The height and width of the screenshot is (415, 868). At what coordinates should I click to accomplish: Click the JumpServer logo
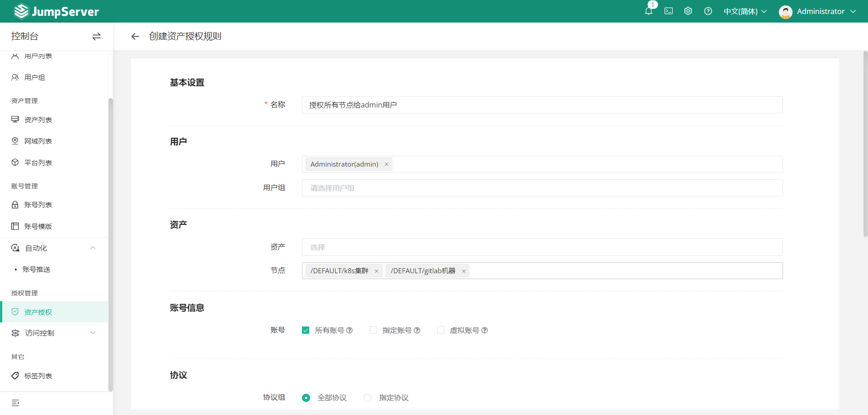(x=57, y=11)
